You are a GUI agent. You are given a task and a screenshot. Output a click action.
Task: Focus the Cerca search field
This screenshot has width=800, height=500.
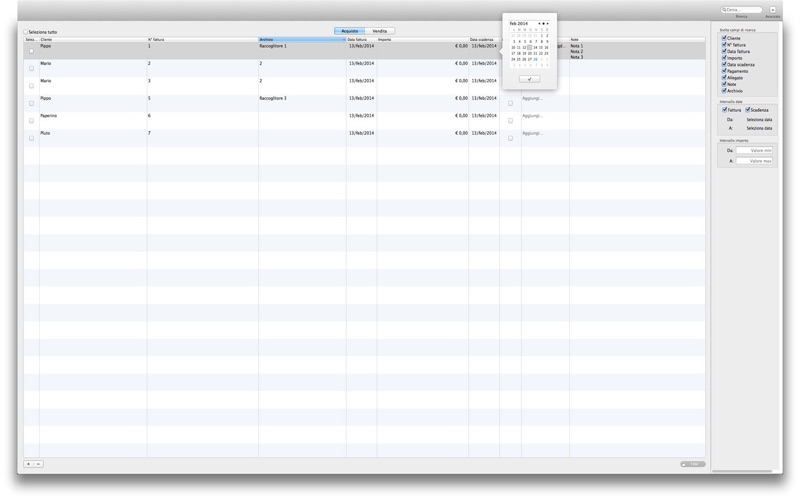(741, 10)
